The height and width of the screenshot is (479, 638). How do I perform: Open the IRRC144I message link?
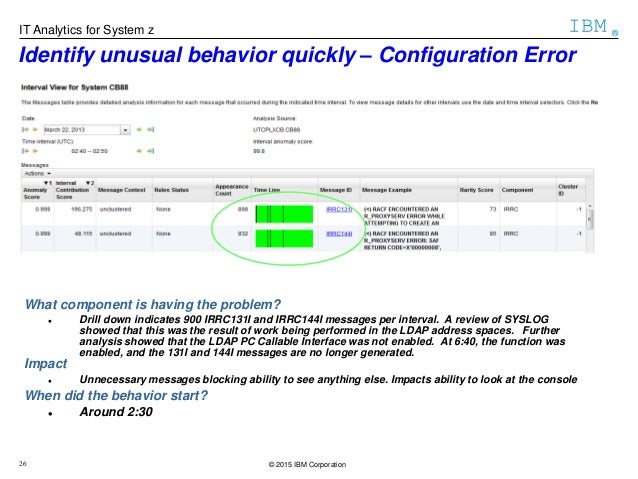click(x=339, y=234)
